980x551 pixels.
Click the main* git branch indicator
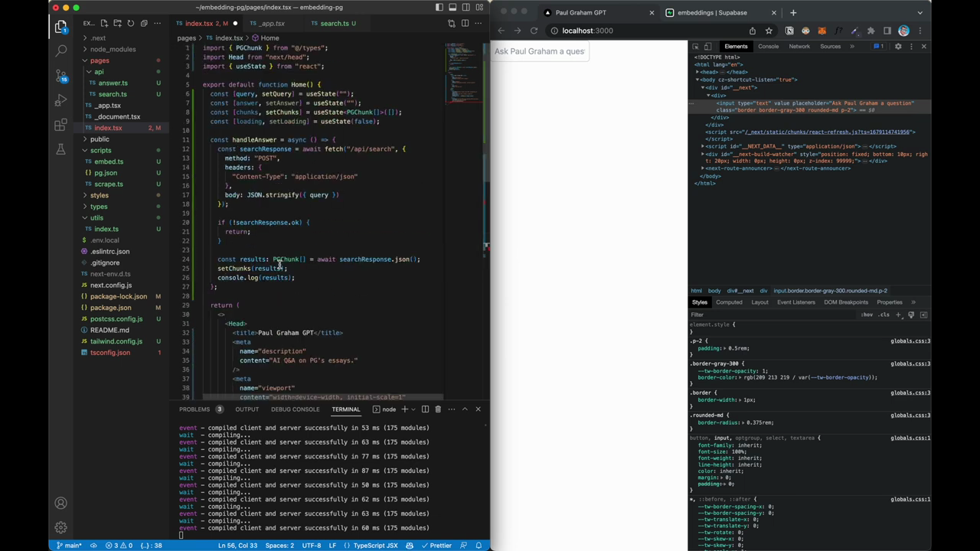pos(70,546)
